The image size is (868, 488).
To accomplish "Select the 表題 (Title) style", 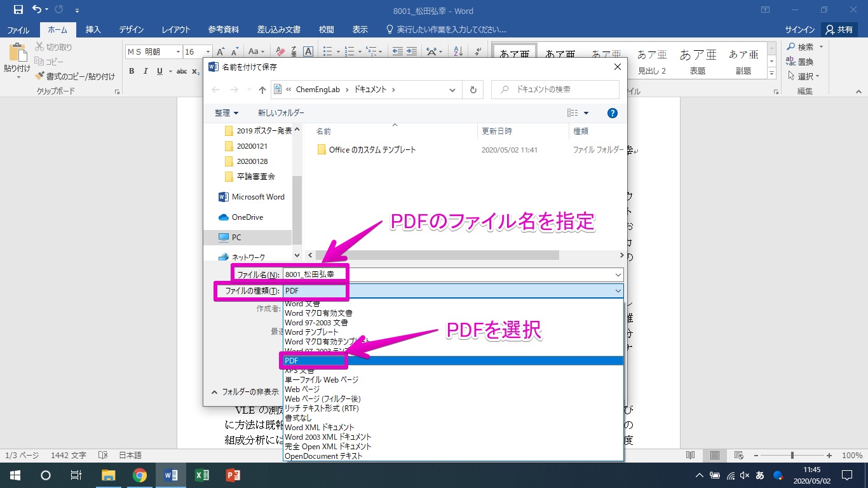I will coord(698,62).
